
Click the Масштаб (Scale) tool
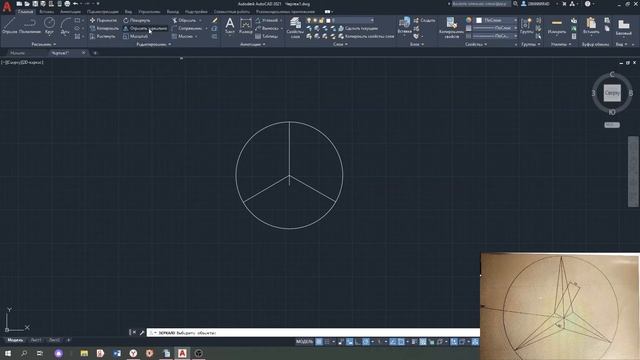pyautogui.click(x=136, y=36)
